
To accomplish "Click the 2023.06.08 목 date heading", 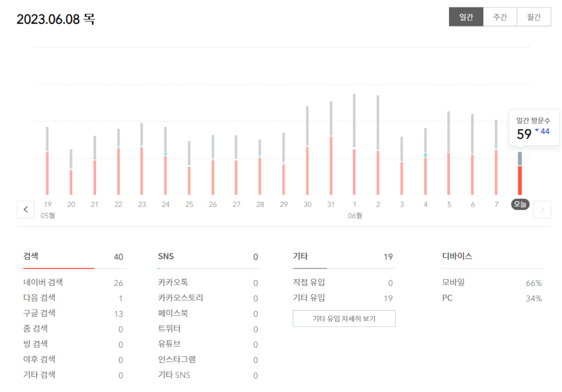I will coord(56,19).
